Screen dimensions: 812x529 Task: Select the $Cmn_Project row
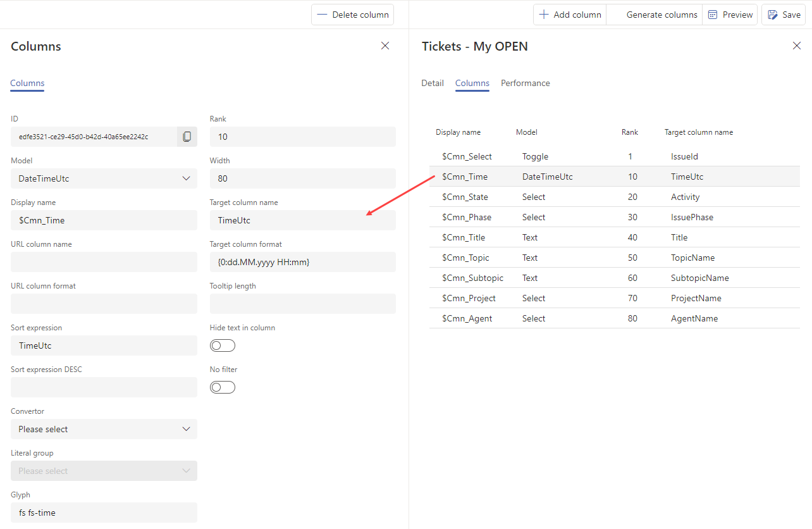coord(614,298)
